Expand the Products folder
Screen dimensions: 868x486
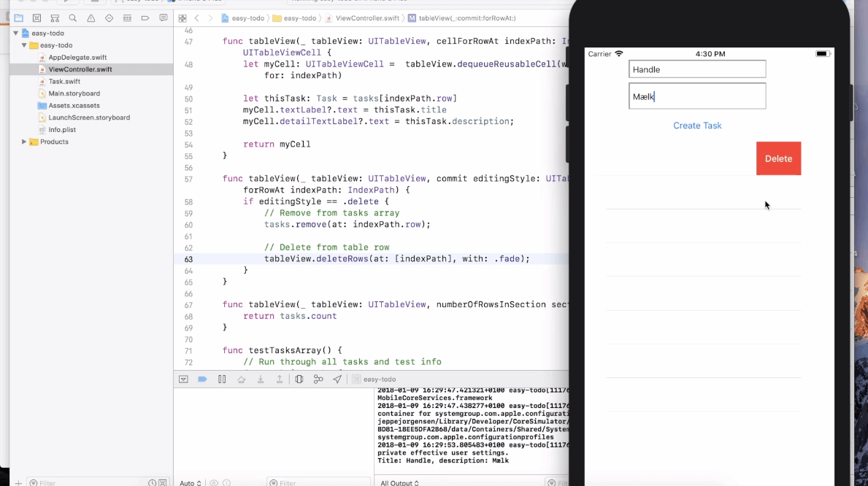coord(24,142)
